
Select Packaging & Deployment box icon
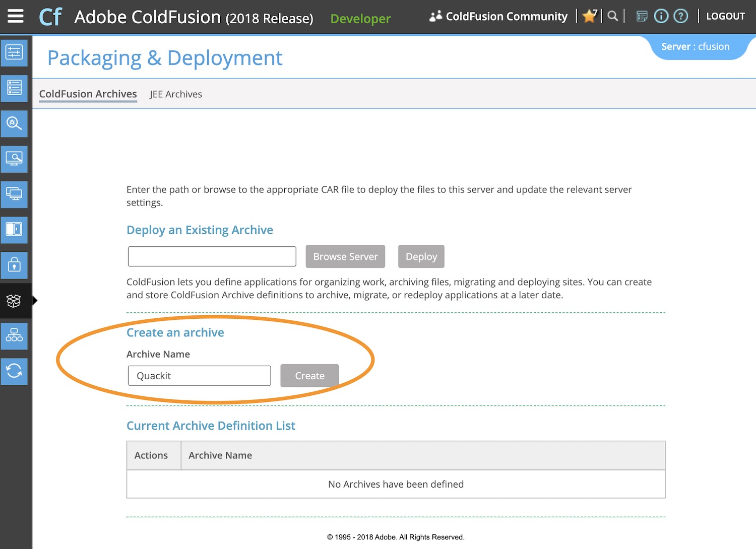(x=14, y=301)
